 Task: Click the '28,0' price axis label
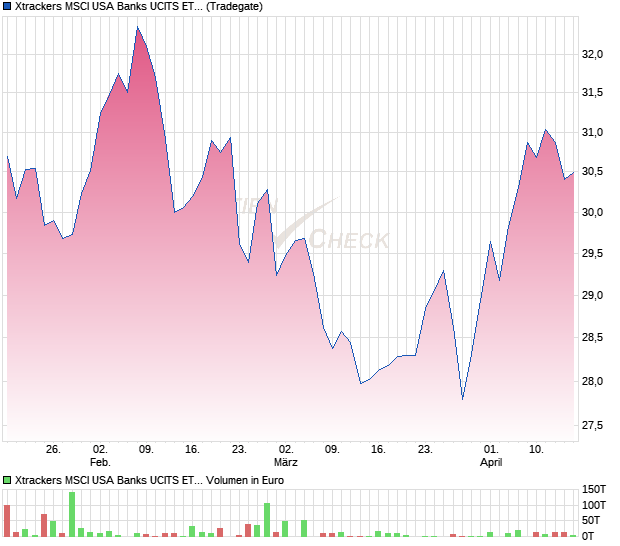pos(592,381)
